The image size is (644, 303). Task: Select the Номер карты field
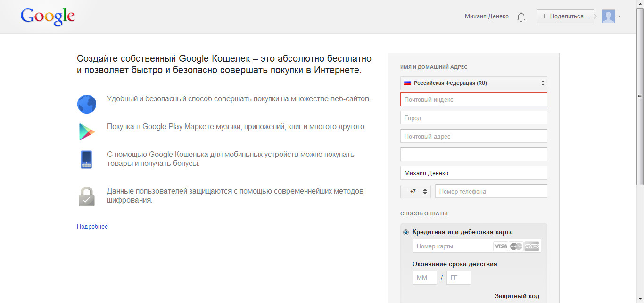click(452, 246)
